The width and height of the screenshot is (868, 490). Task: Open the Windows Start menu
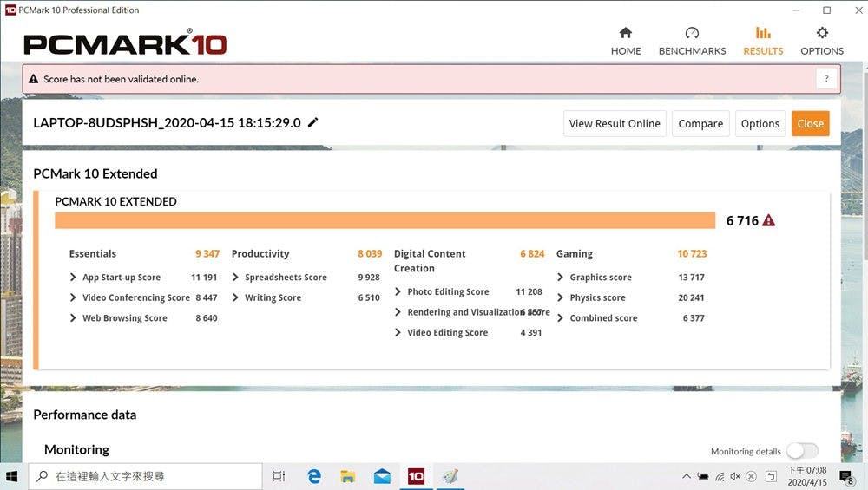[11, 476]
